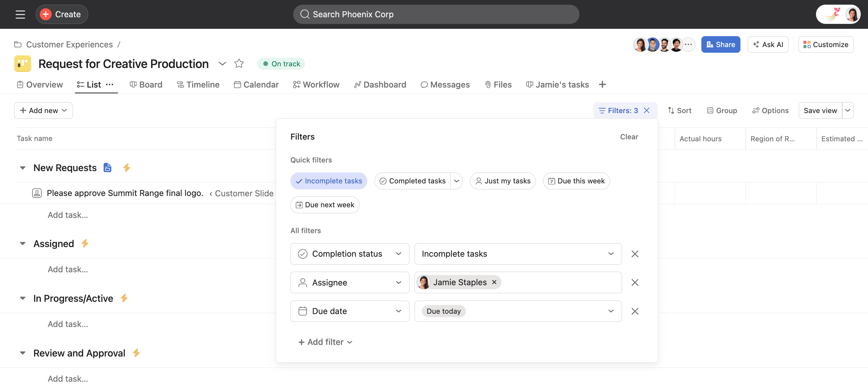Screen dimensions: 868x390
Task: Toggle the Due this week quick filter
Action: tap(576, 181)
